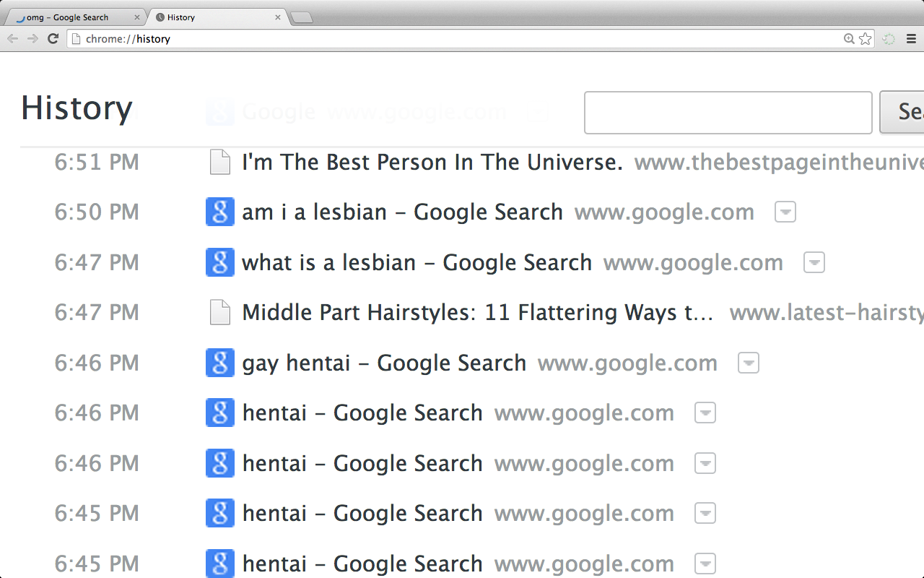Click 6:46 PM timestamp of "gay hentai" row
This screenshot has height=578, width=924.
click(x=97, y=363)
